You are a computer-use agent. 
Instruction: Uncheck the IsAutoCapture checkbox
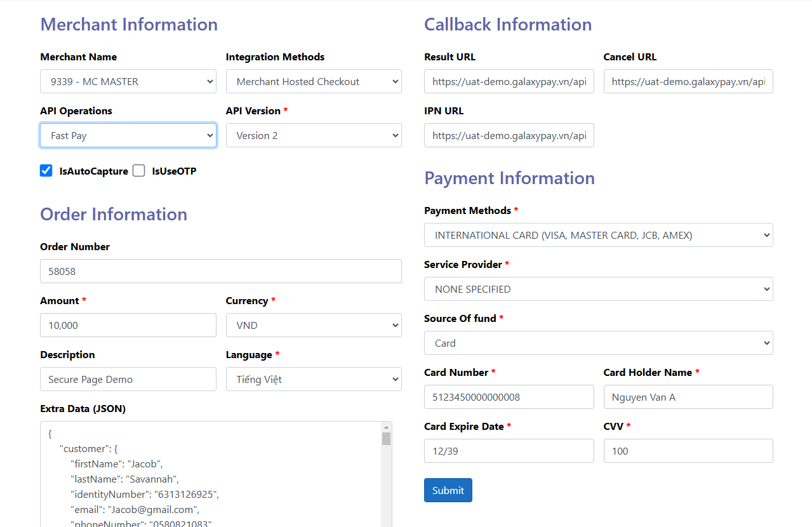click(x=46, y=171)
